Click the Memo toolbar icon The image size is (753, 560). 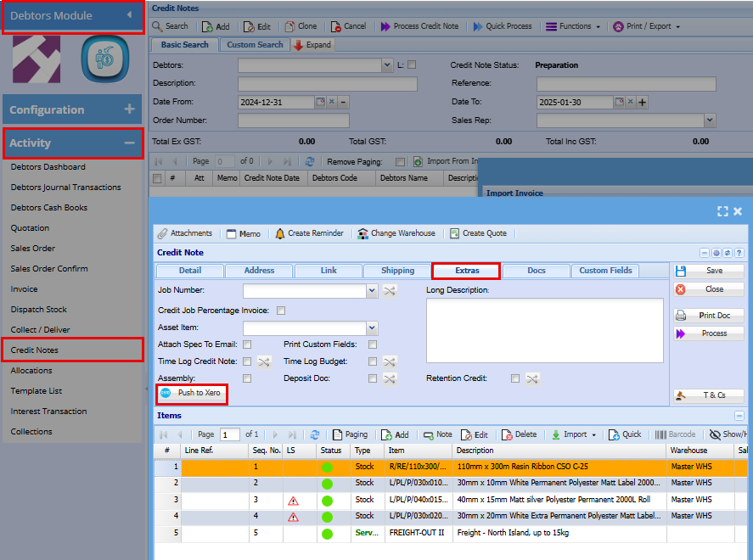(x=231, y=233)
